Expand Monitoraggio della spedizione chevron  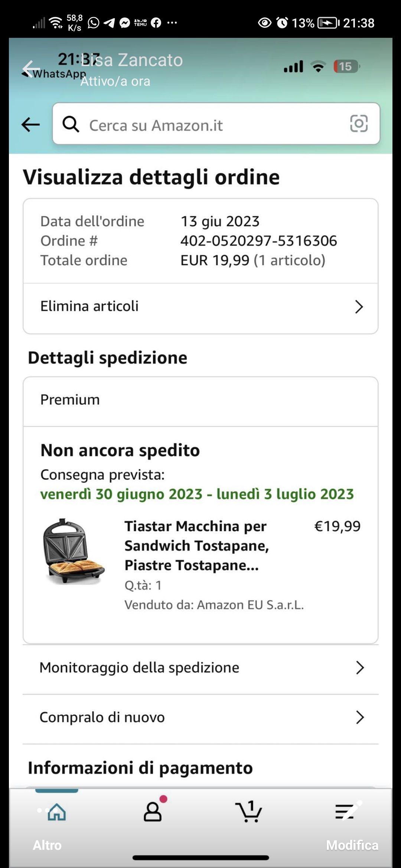[x=359, y=668]
